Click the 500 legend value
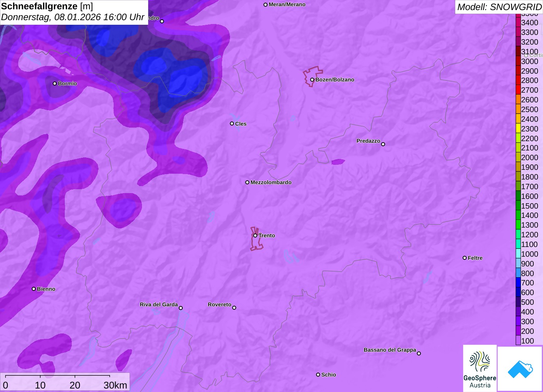Viewport: 543px width, 392px height. coord(527,302)
